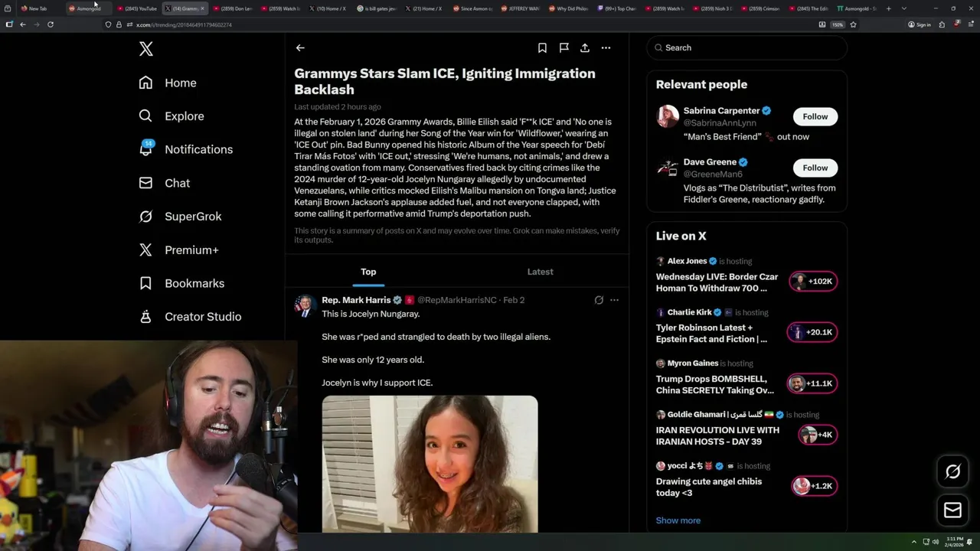Switch to the Top tab

point(368,272)
